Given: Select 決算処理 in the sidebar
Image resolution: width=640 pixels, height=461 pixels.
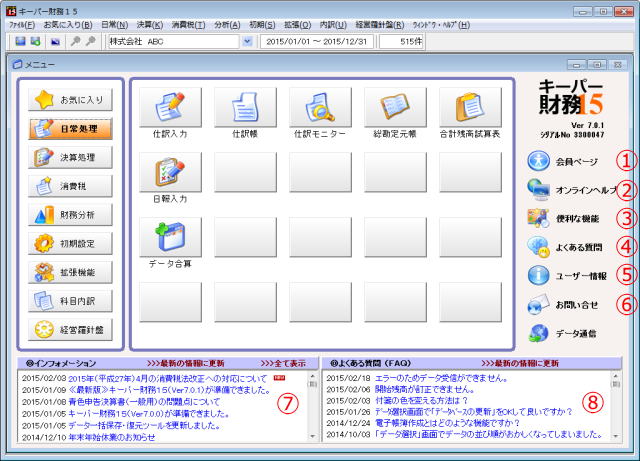Looking at the screenshot, I should pyautogui.click(x=70, y=157).
